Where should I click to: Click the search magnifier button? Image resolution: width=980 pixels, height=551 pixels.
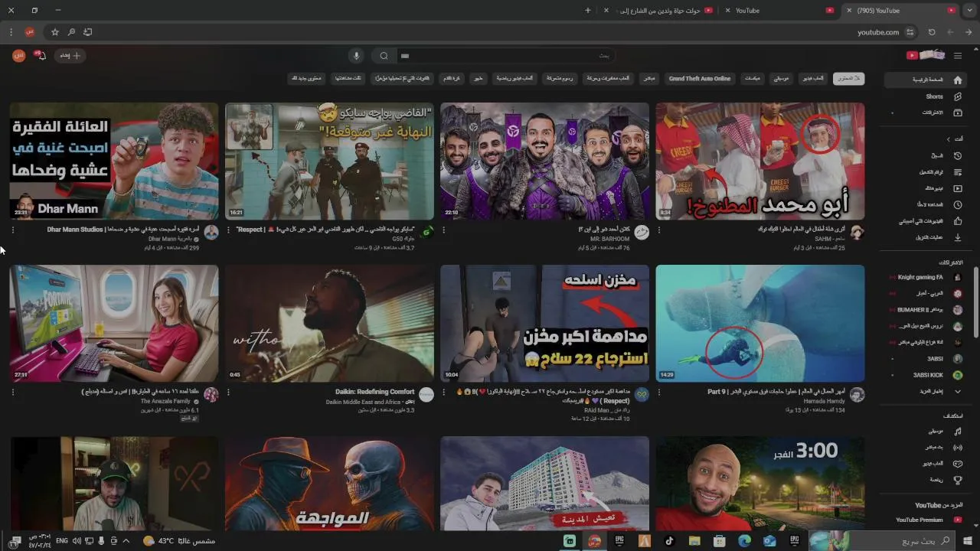click(384, 56)
